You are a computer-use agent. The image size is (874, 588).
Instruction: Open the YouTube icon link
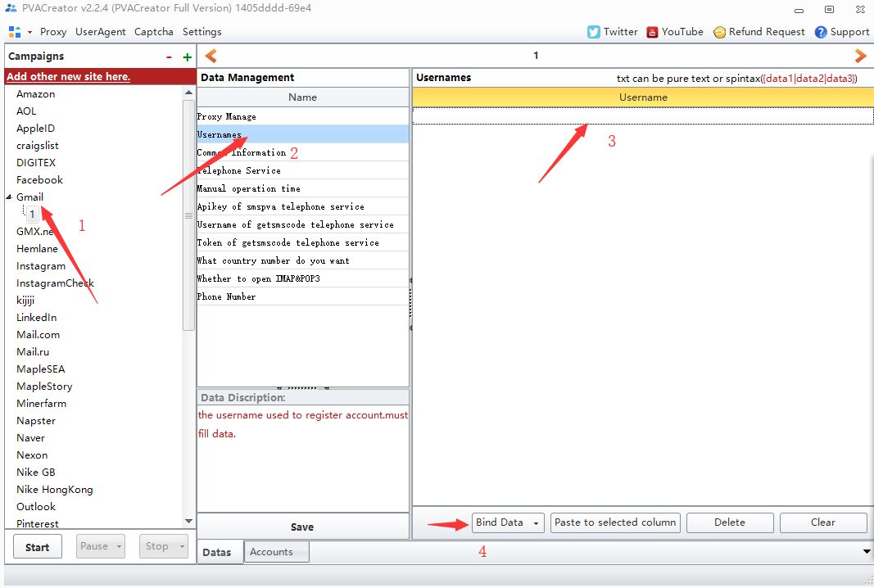pos(652,32)
